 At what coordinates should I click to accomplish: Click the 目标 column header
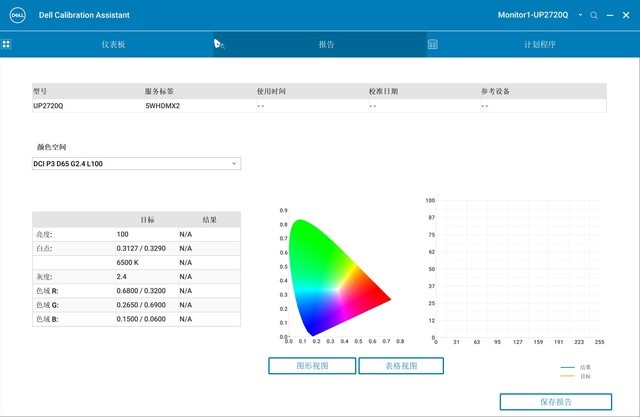click(147, 220)
